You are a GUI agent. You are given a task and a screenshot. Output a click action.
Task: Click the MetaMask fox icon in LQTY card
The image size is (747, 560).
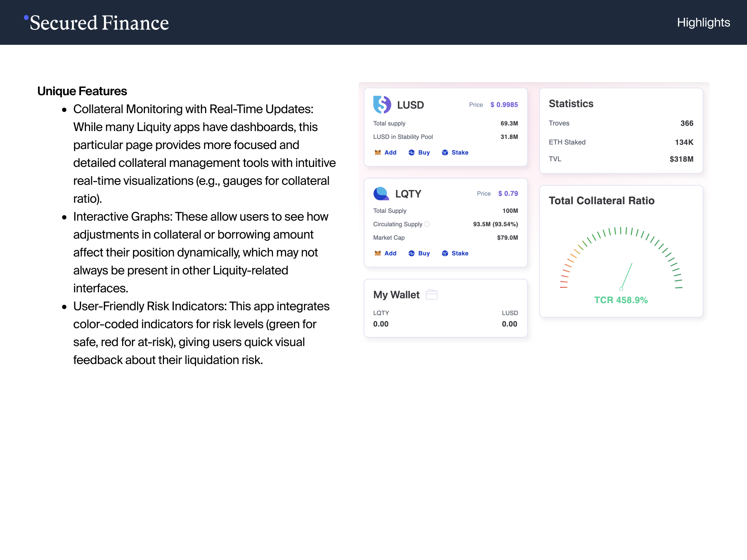click(x=378, y=253)
